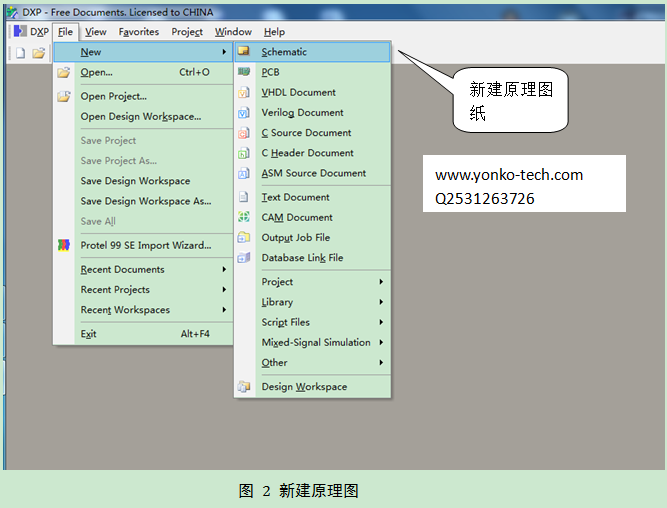This screenshot has width=667, height=508.
Task: Expand the Mixed-Signal Simulation submenu arrow
Action: (x=381, y=342)
